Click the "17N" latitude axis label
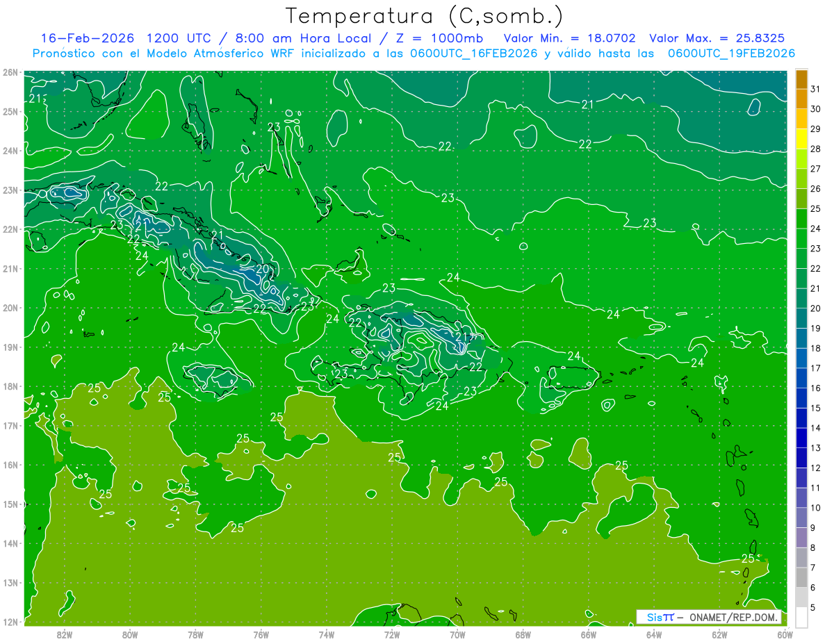This screenshot has width=834, height=644. coord(10,425)
